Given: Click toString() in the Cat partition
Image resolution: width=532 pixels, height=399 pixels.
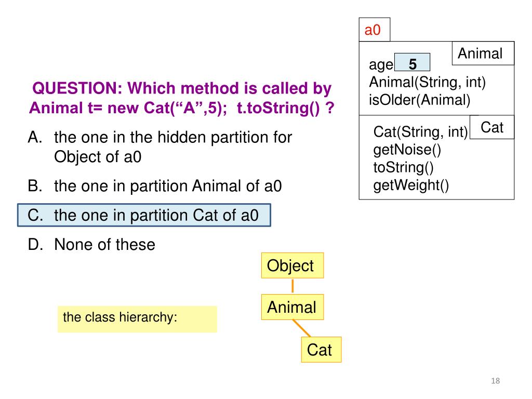Looking at the screenshot, I should (403, 167).
